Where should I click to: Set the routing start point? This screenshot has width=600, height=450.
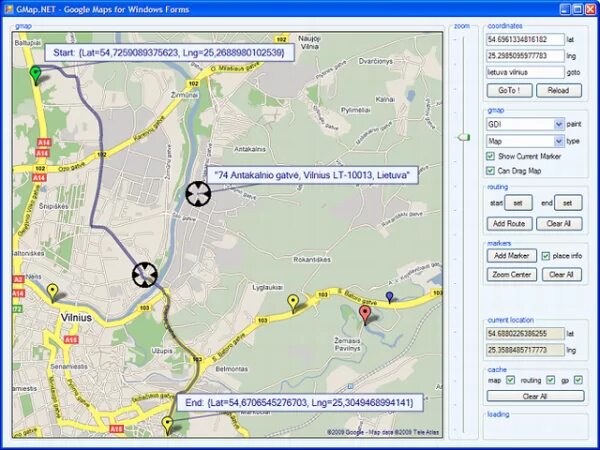click(x=518, y=203)
